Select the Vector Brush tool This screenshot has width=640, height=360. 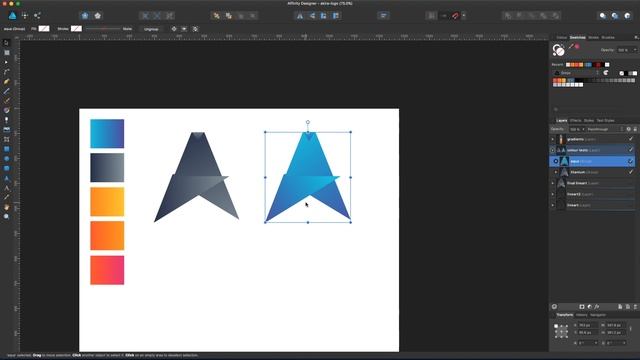click(7, 100)
